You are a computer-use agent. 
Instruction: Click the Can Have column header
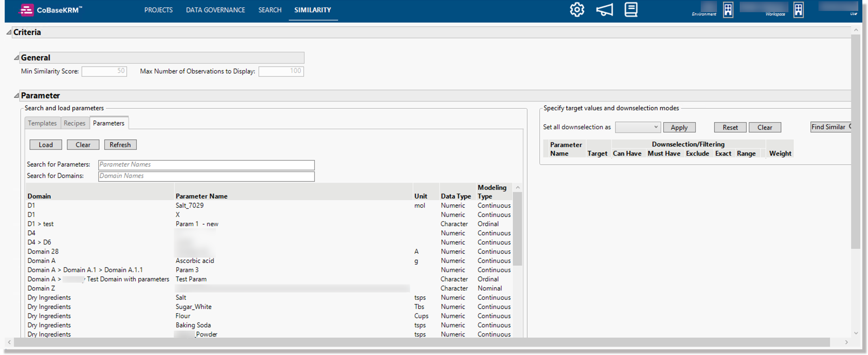pyautogui.click(x=627, y=154)
